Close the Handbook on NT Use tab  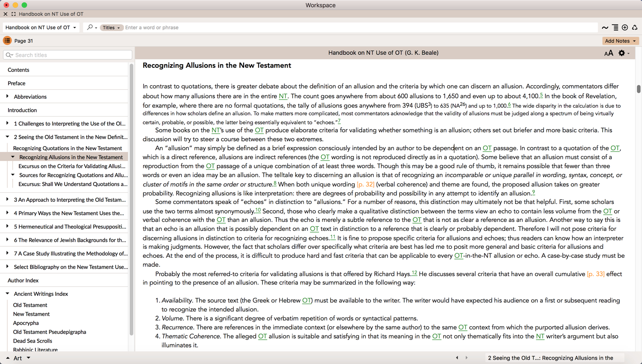click(x=5, y=14)
